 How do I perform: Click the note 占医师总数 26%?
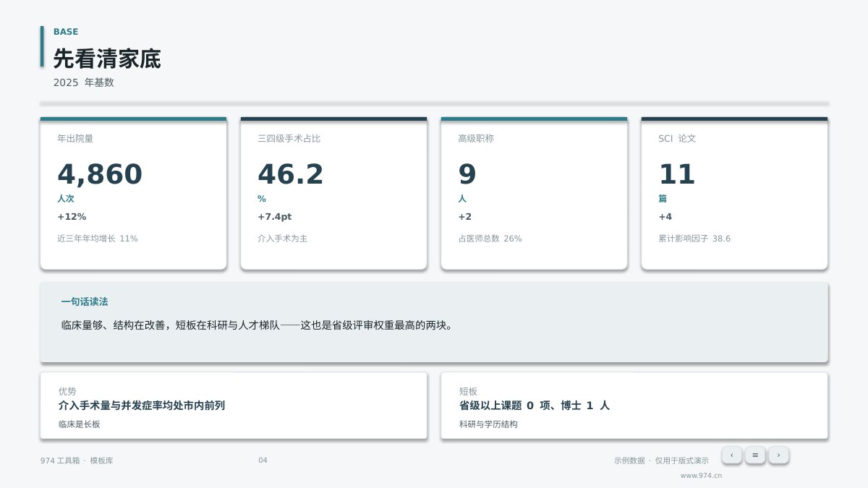(490, 239)
